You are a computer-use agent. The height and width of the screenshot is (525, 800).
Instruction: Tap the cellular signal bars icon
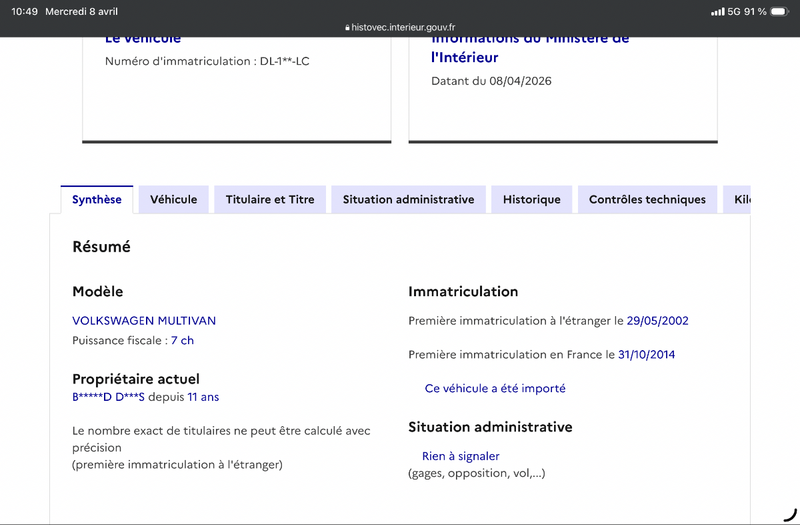tap(718, 11)
